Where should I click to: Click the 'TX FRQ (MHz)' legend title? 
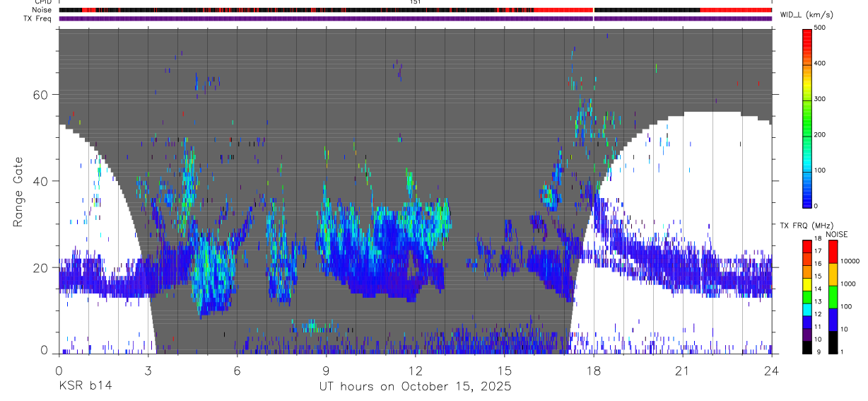[806, 225]
